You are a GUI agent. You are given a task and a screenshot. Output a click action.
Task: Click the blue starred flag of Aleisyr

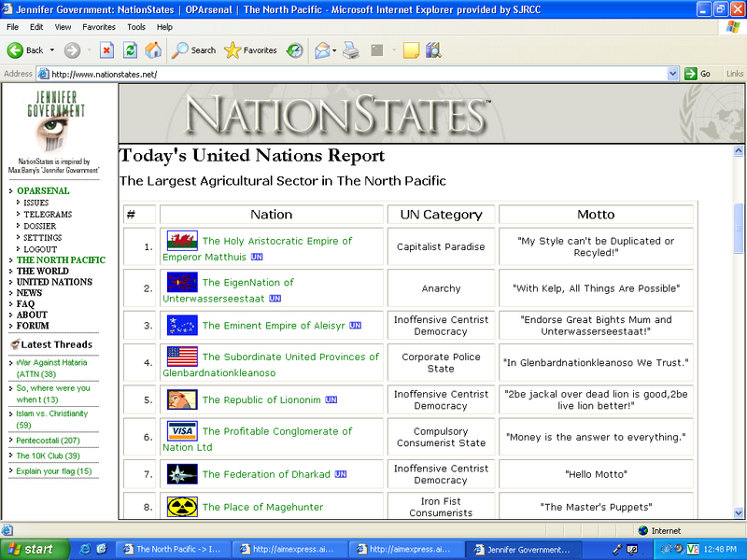[182, 325]
